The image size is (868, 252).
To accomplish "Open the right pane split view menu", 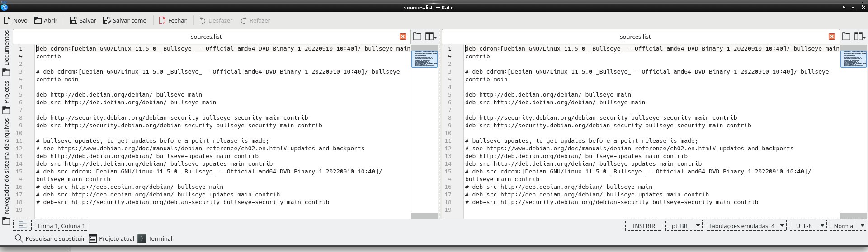I will (x=860, y=36).
